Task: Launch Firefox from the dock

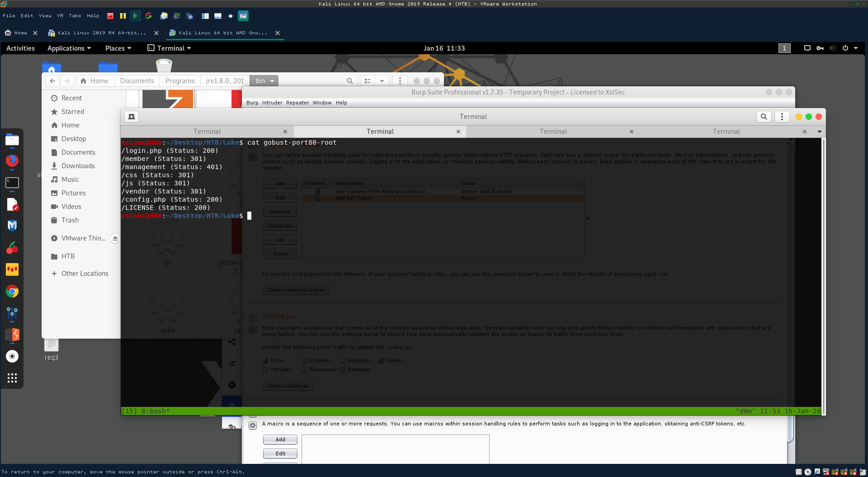Action: [12, 161]
